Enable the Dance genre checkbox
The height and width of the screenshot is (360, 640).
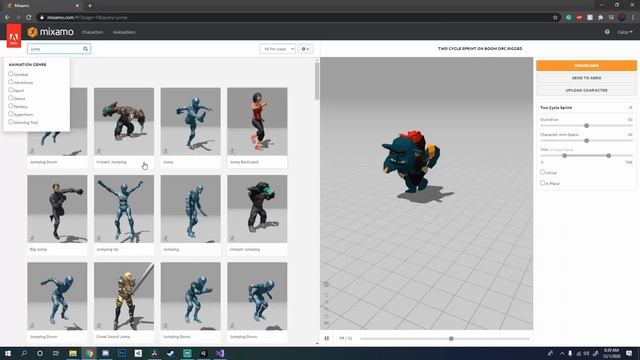pos(11,98)
